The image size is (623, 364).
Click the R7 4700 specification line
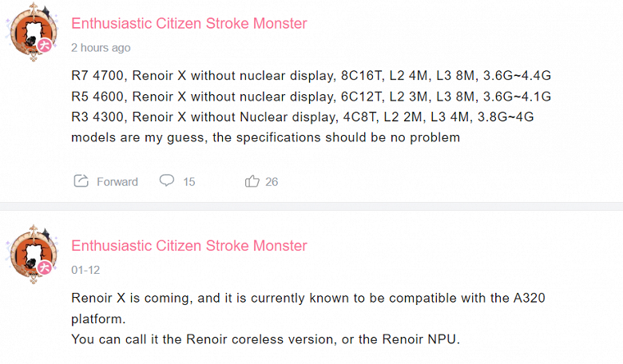pos(311,76)
